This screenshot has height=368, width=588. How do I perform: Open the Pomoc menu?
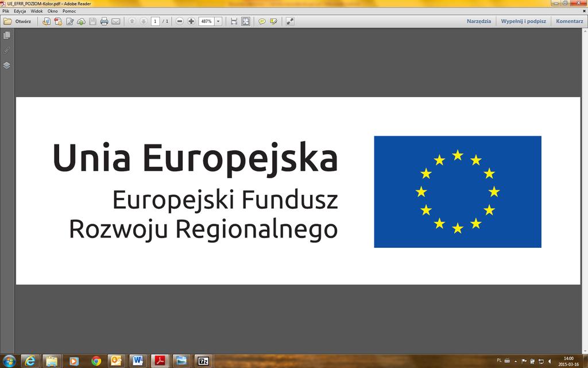pyautogui.click(x=69, y=11)
